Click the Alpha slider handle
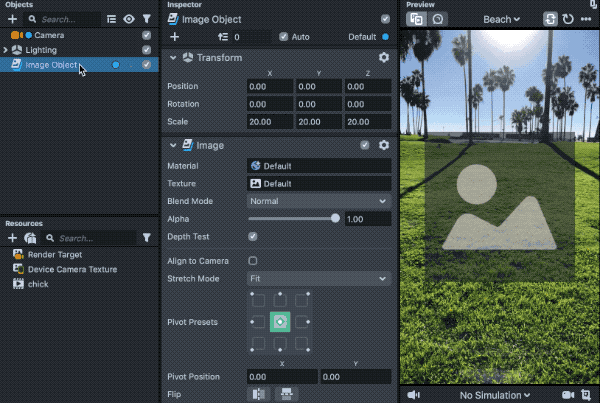This screenshot has height=403, width=600. click(335, 218)
